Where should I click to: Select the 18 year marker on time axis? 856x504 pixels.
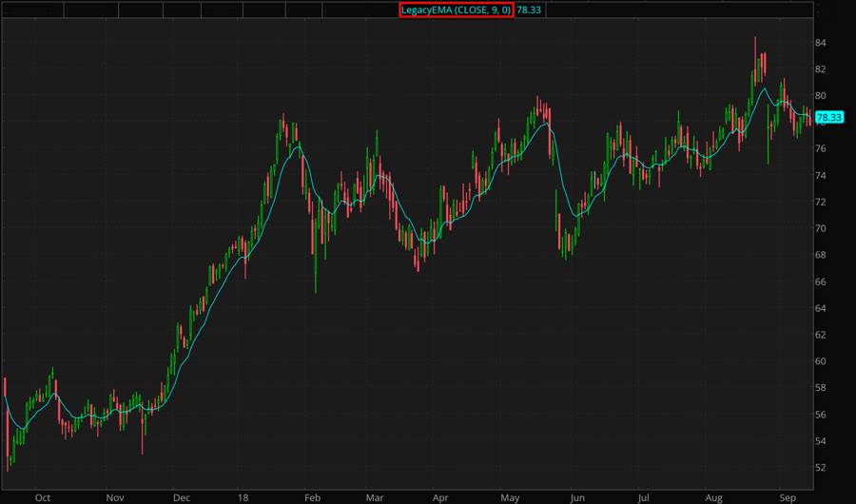click(x=243, y=496)
